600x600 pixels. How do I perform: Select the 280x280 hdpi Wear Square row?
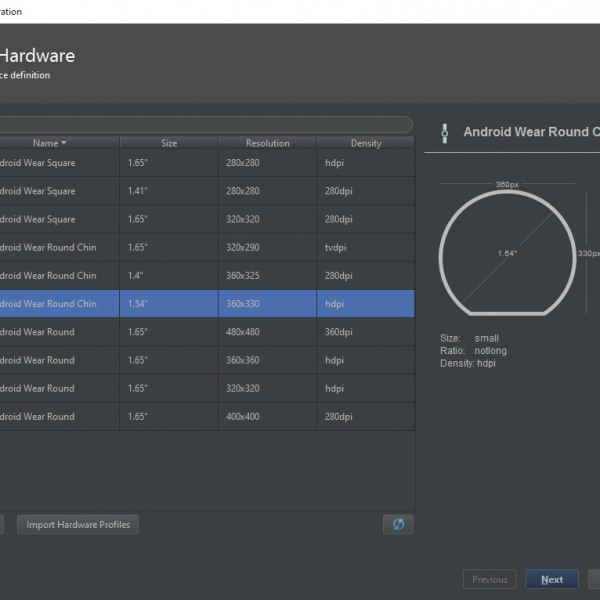(x=207, y=163)
